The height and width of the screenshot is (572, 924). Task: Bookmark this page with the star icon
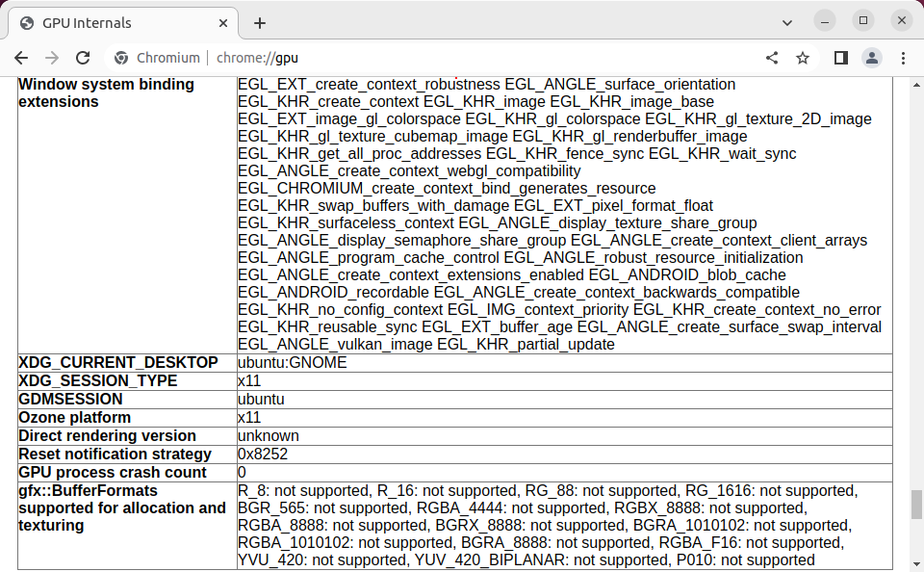click(x=803, y=58)
